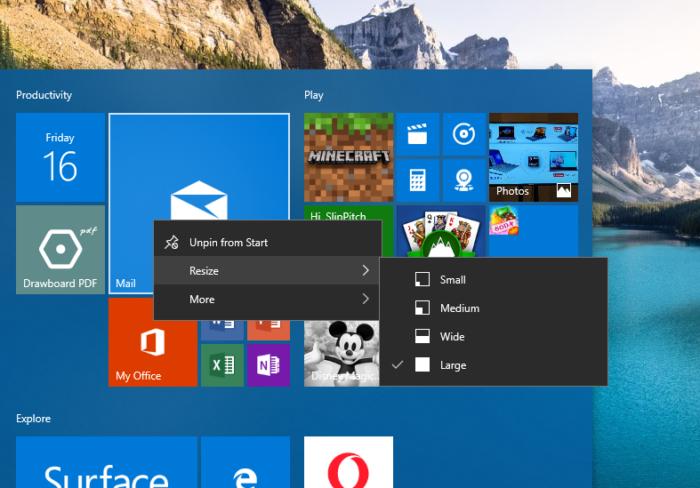This screenshot has width=700, height=488.
Task: Open the Excel tile
Action: pos(222,365)
